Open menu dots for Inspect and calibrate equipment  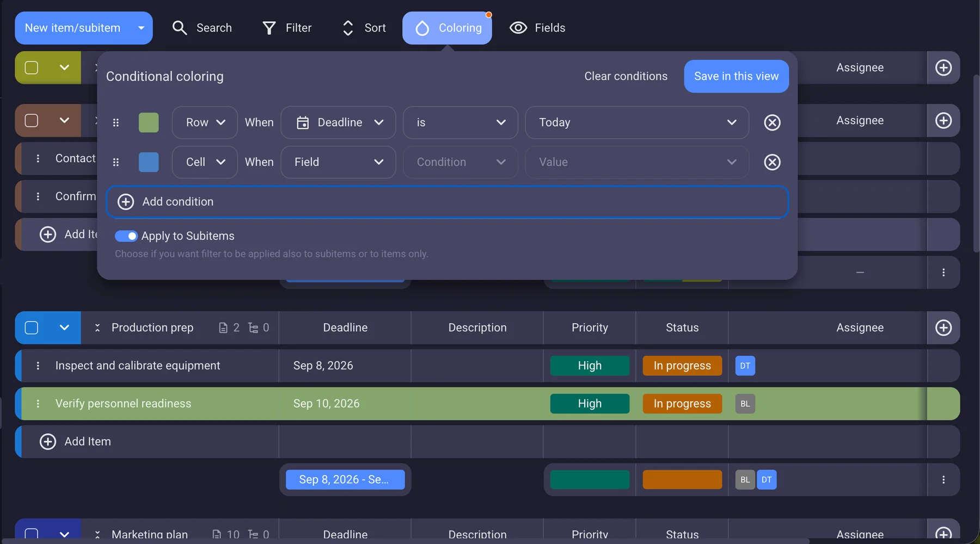pyautogui.click(x=38, y=366)
